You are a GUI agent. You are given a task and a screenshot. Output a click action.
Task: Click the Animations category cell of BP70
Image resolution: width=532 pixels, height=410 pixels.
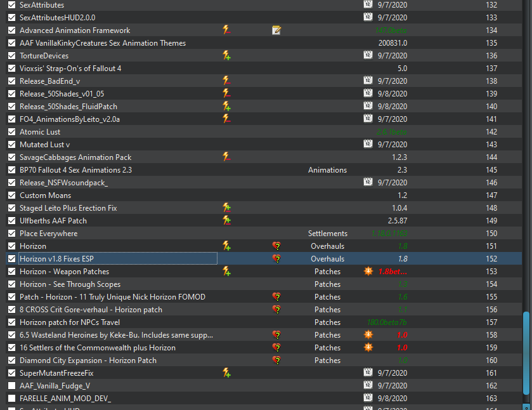point(327,170)
